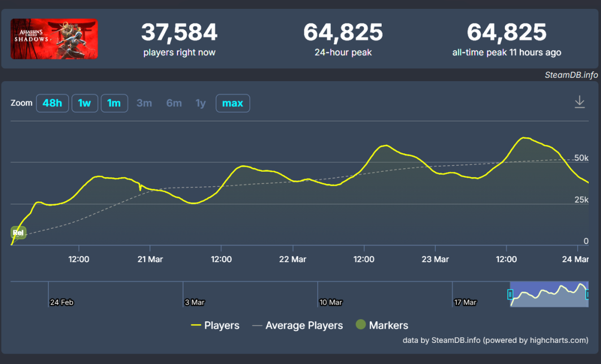Download the chart via the arrow icon
Screen dimensions: 601x364
[579, 102]
